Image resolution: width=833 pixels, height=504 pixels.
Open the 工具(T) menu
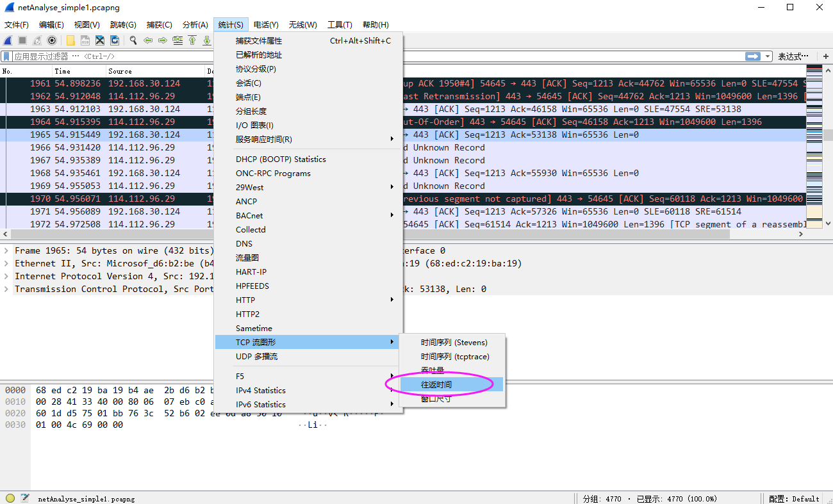tap(340, 25)
